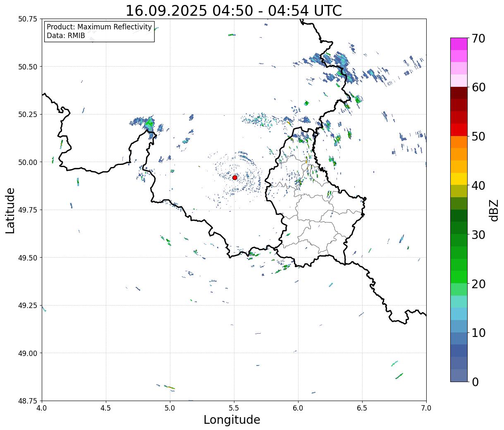Click longitude tick label 6.5
Image resolution: width=504 pixels, height=430 pixels.
362,408
